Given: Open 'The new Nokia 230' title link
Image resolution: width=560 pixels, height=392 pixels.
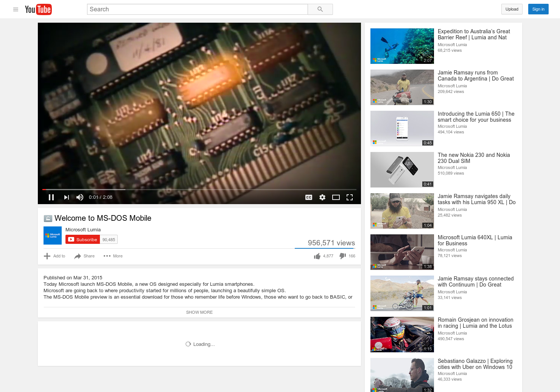Looking at the screenshot, I should coord(474,158).
